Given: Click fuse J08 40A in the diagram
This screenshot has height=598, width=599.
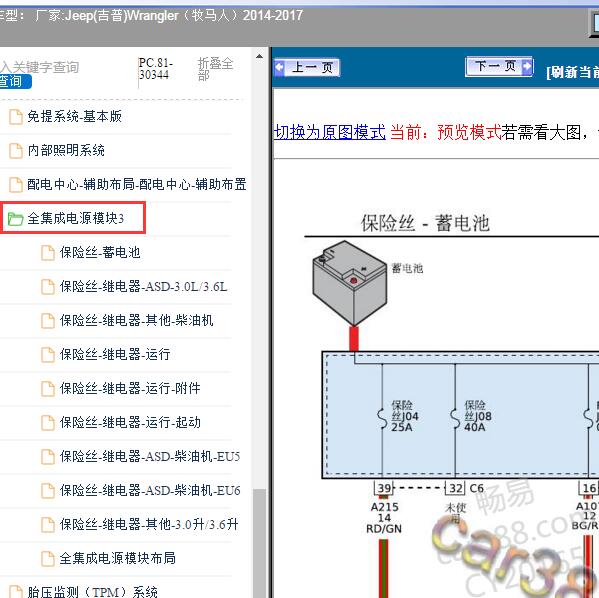Looking at the screenshot, I should [x=472, y=416].
